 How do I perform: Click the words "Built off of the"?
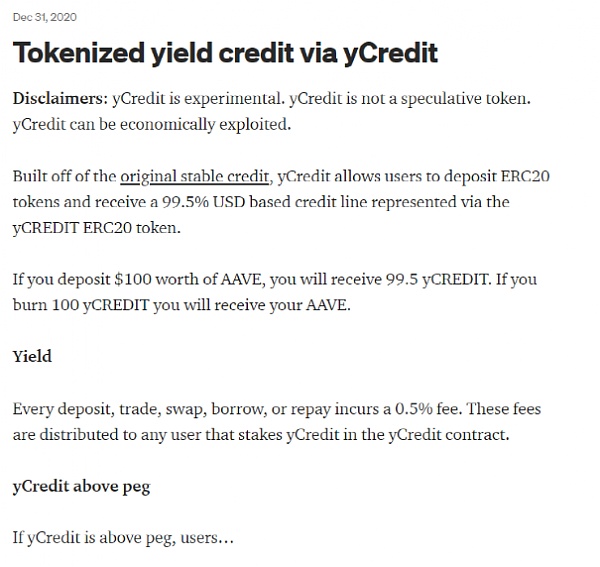point(63,178)
